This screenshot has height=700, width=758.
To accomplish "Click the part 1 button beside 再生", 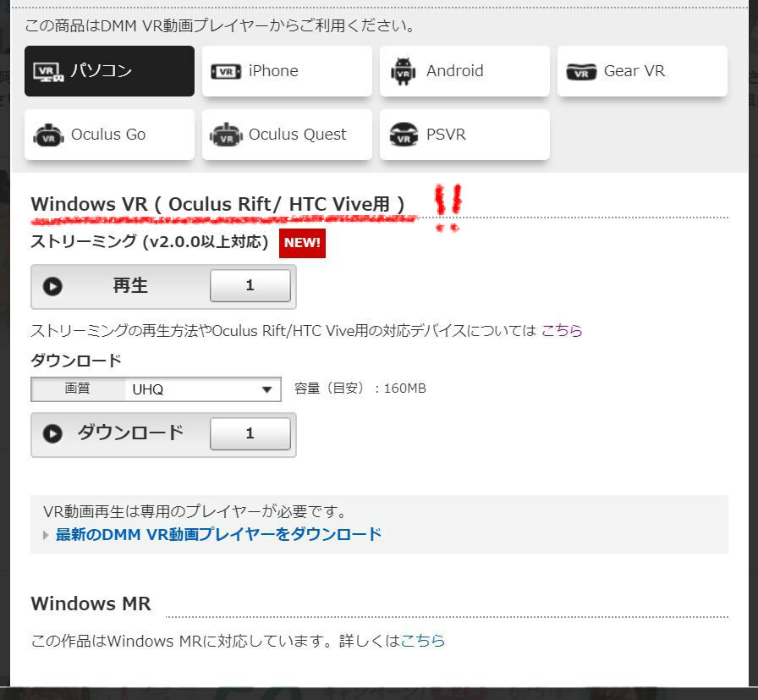I will [250, 285].
